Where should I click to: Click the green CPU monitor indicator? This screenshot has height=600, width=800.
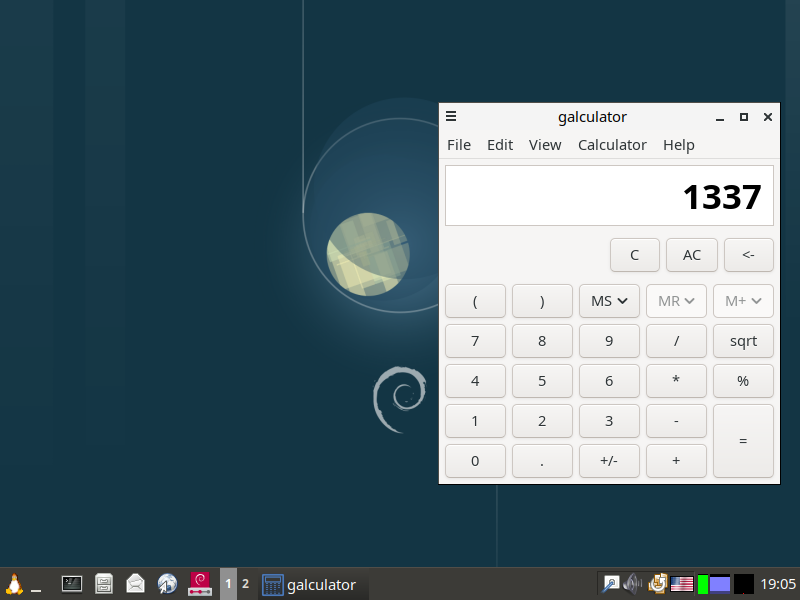(703, 584)
